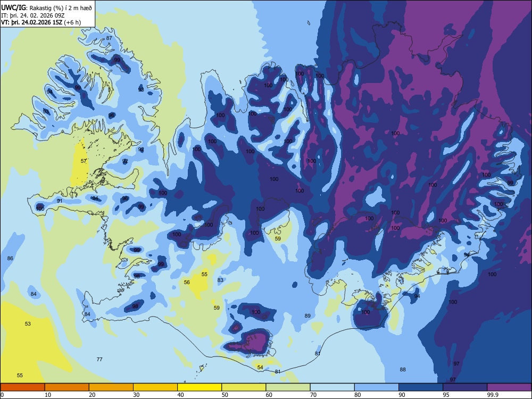This screenshot has width=532, height=399.
Task: Click the 30–40 amber legend swatch
Action: tap(155, 387)
